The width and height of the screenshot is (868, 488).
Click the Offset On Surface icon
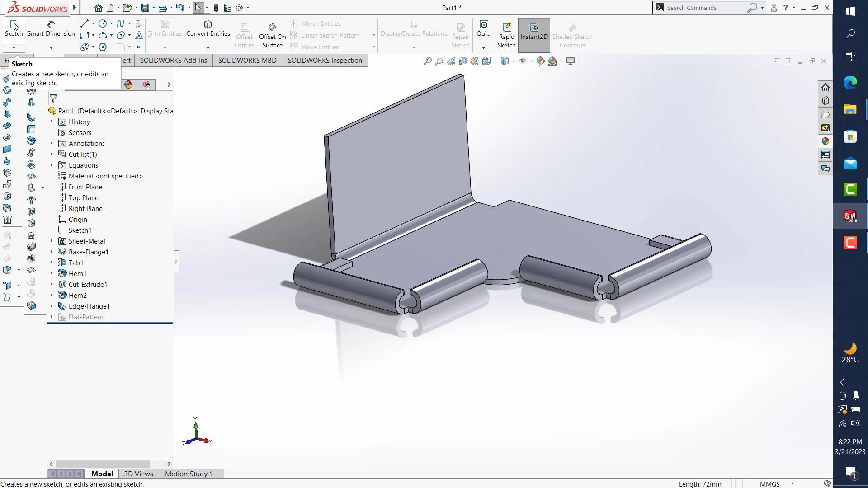pyautogui.click(x=272, y=27)
